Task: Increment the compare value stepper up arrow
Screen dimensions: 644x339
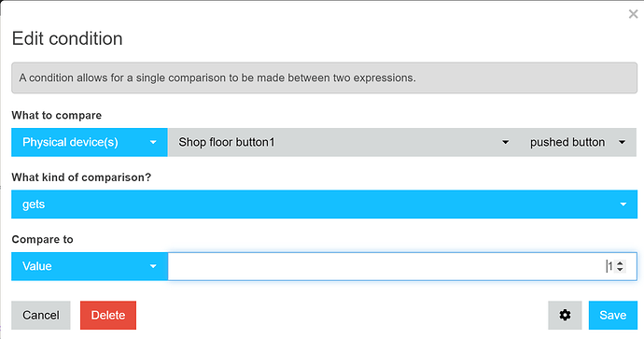Action: (620, 263)
